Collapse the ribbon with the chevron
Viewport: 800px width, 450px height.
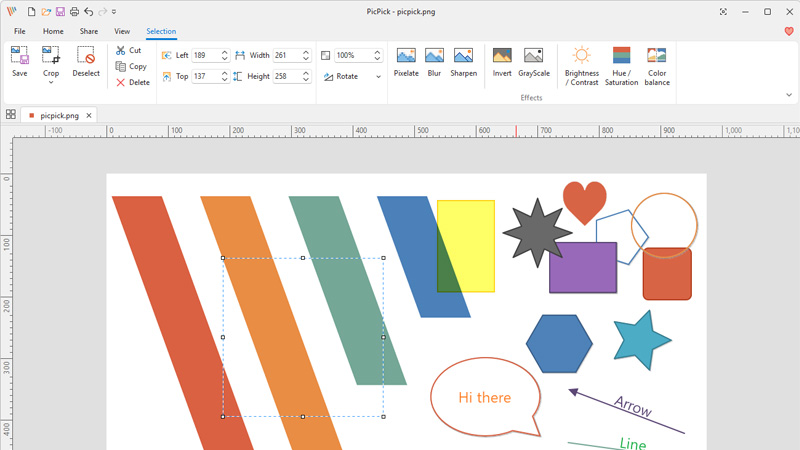pos(789,95)
